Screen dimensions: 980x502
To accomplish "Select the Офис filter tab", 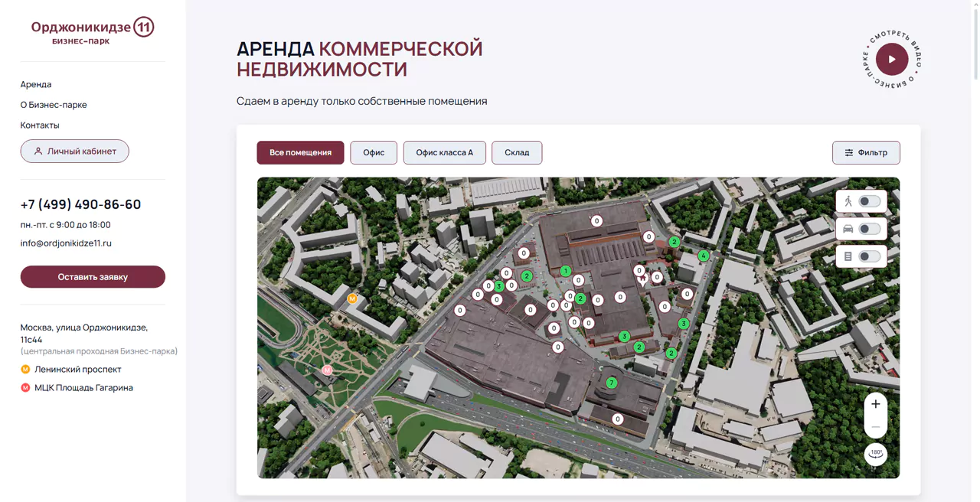I will pyautogui.click(x=374, y=152).
